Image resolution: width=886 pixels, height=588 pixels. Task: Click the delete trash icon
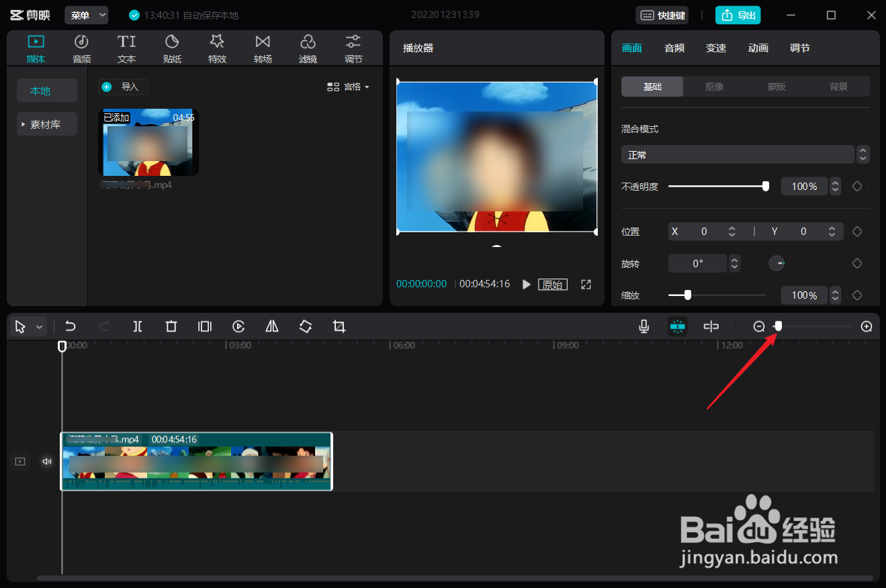[171, 326]
